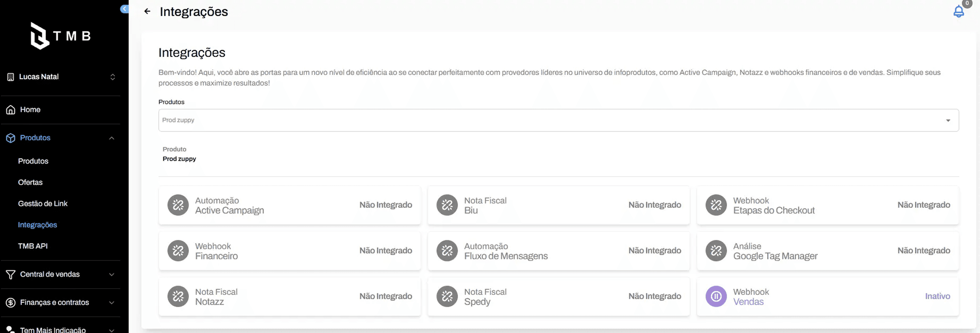Go to Gestão de Link

(43, 204)
